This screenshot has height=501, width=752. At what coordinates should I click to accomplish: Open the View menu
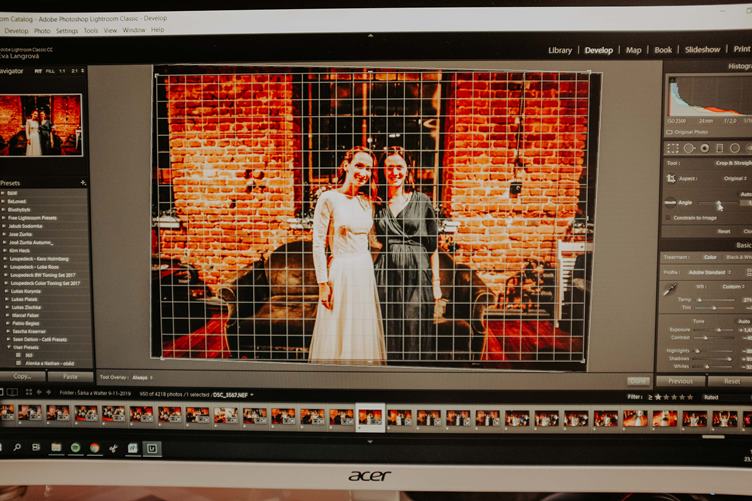point(110,30)
